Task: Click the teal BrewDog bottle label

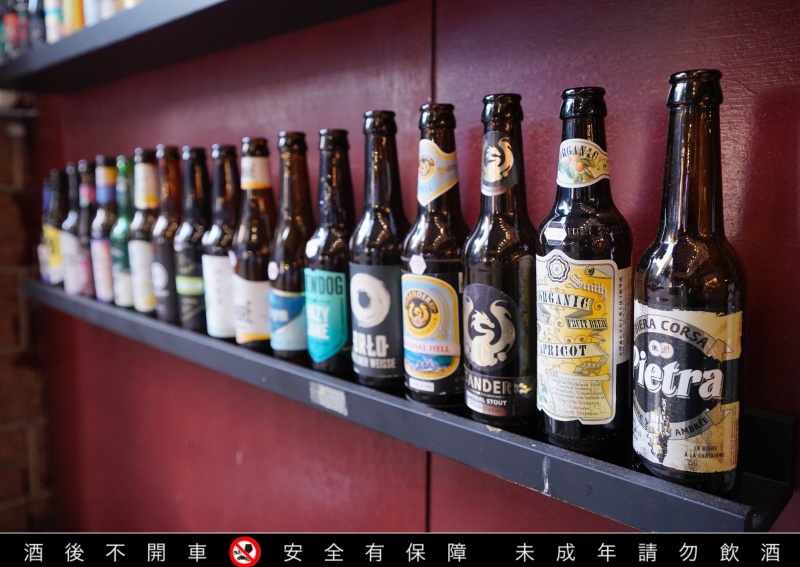Action: click(x=326, y=313)
